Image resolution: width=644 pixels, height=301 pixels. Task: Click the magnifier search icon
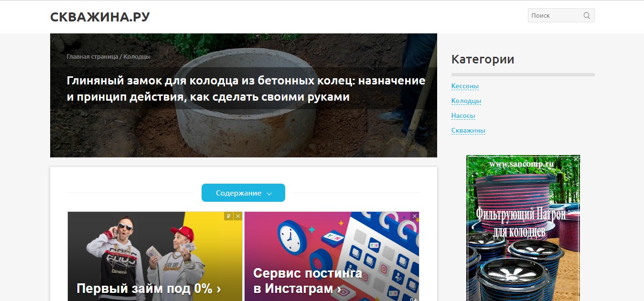[x=587, y=15]
